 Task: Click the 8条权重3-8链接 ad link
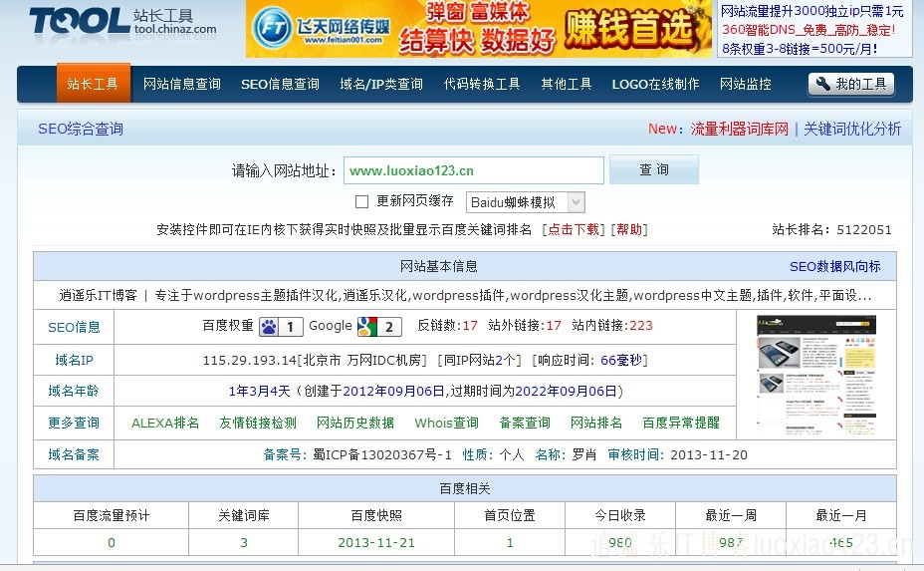click(x=800, y=49)
